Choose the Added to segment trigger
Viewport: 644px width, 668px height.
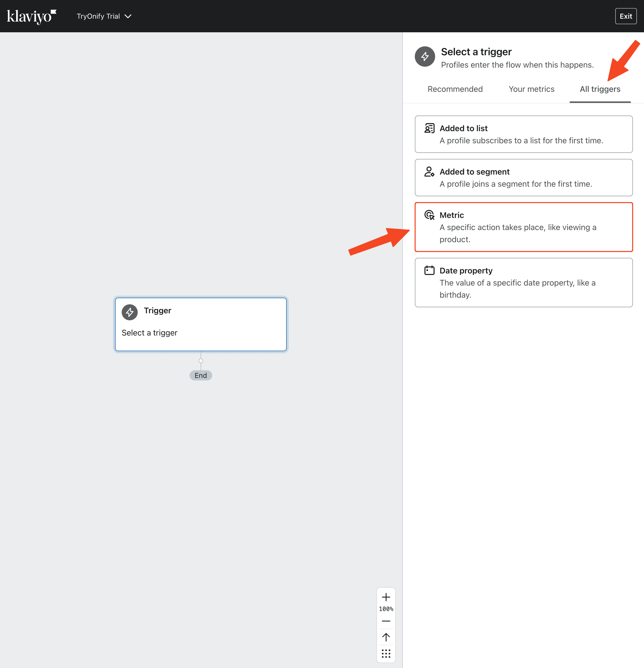(x=524, y=178)
